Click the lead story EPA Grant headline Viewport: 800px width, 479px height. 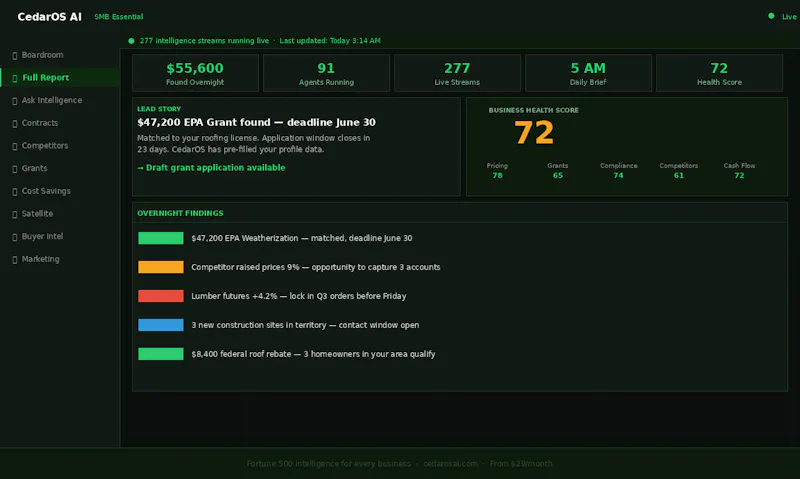coord(256,122)
